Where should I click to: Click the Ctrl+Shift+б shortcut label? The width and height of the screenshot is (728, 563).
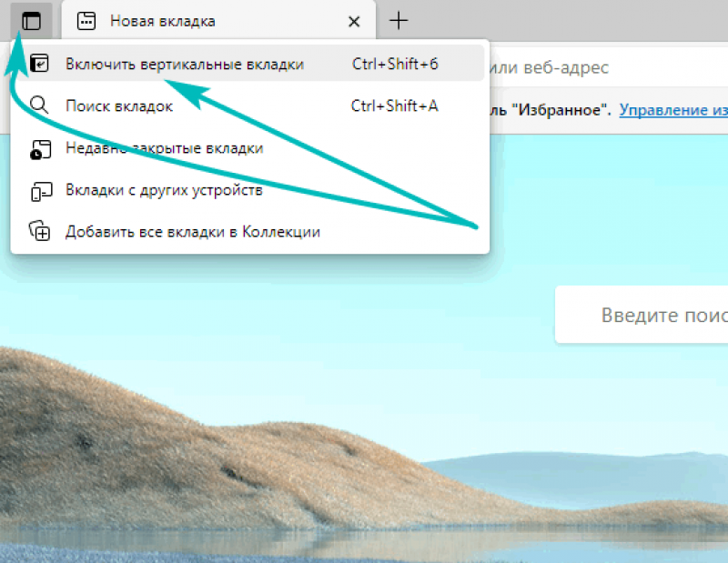tap(396, 65)
